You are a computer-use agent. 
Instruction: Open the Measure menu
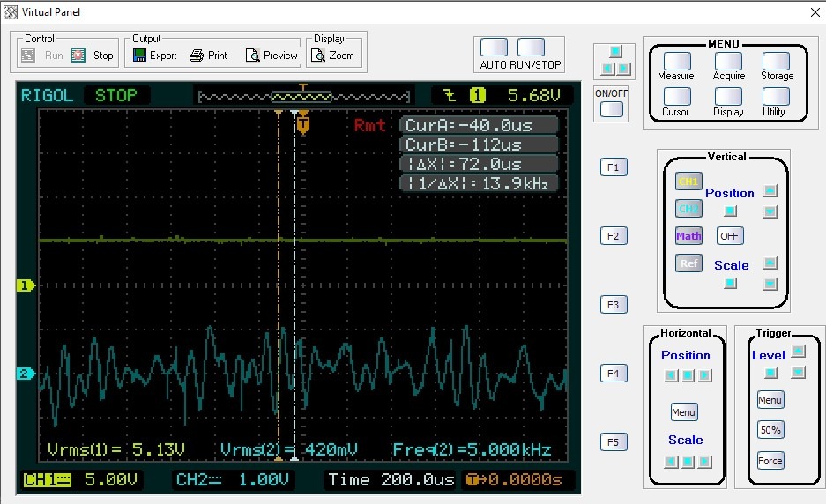pos(676,61)
